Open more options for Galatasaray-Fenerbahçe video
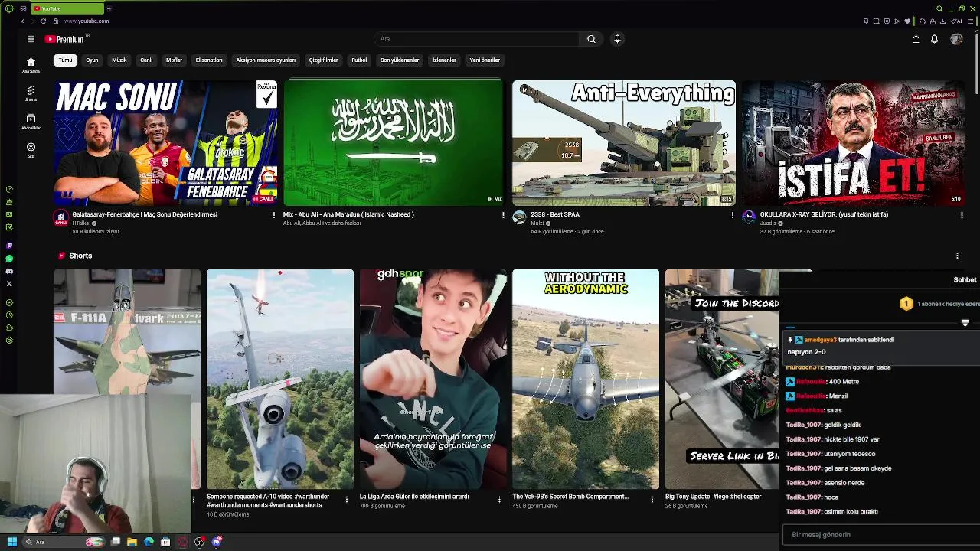 point(273,215)
